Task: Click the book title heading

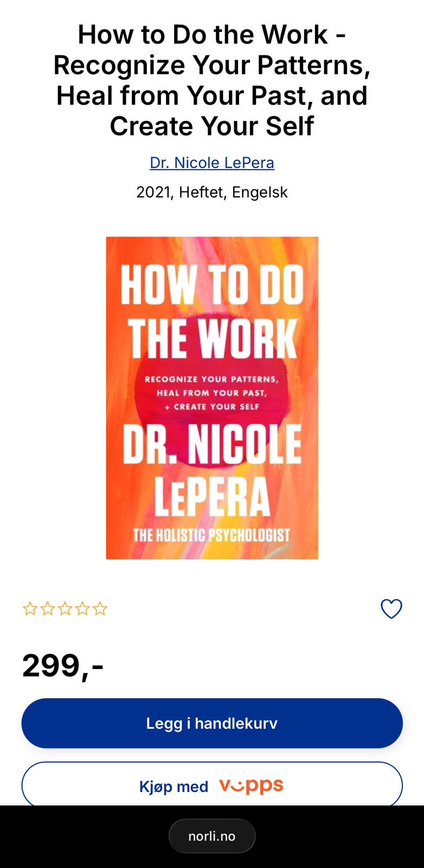Action: click(x=212, y=80)
